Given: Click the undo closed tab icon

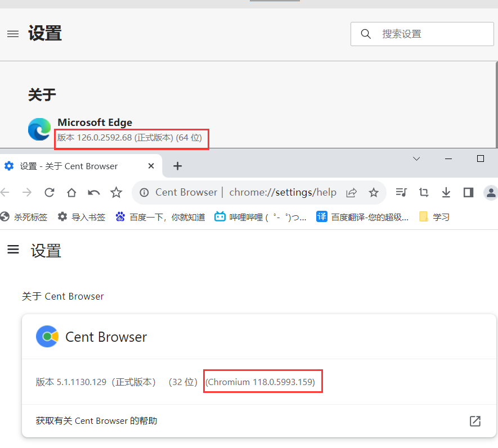Looking at the screenshot, I should point(94,192).
